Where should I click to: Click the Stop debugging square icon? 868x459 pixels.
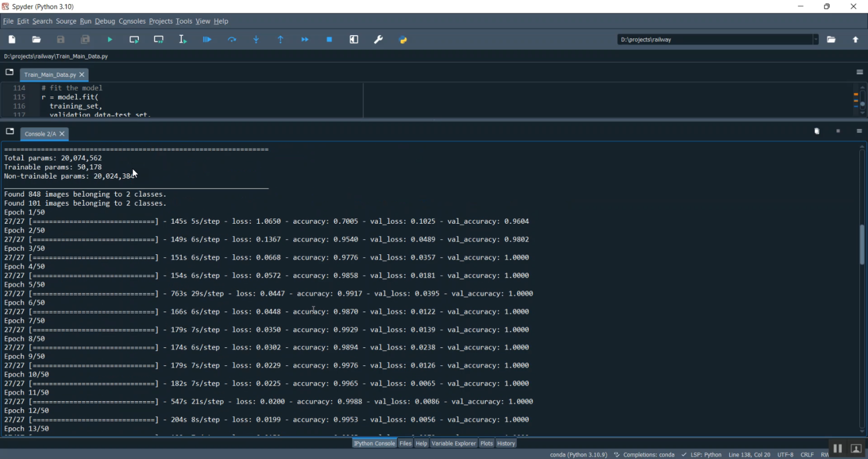[329, 40]
